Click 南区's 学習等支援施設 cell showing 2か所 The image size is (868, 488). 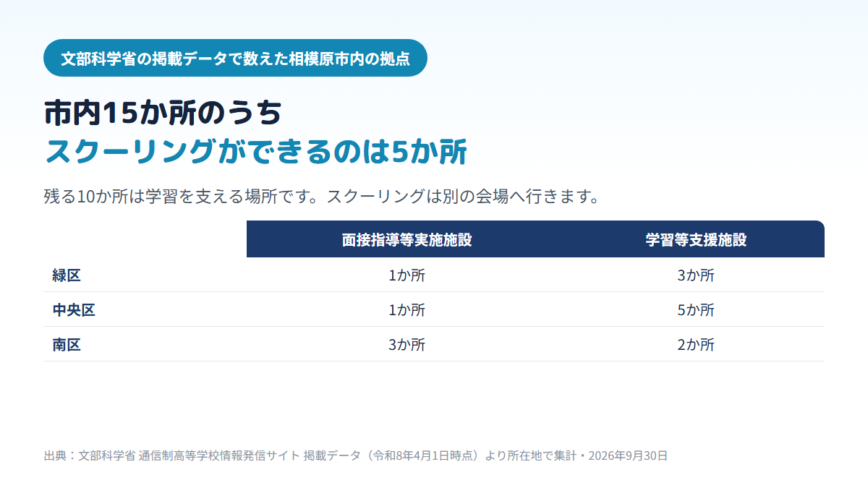(696, 345)
